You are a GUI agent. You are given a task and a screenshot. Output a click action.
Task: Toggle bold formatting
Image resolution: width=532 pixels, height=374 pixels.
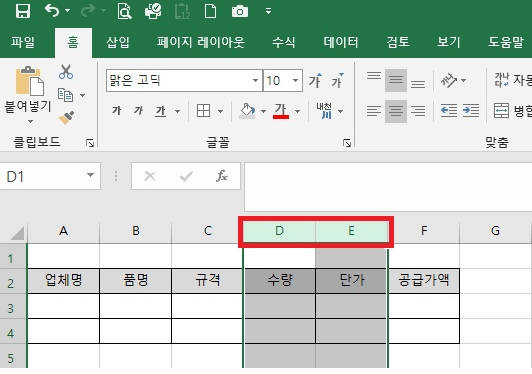(x=117, y=111)
